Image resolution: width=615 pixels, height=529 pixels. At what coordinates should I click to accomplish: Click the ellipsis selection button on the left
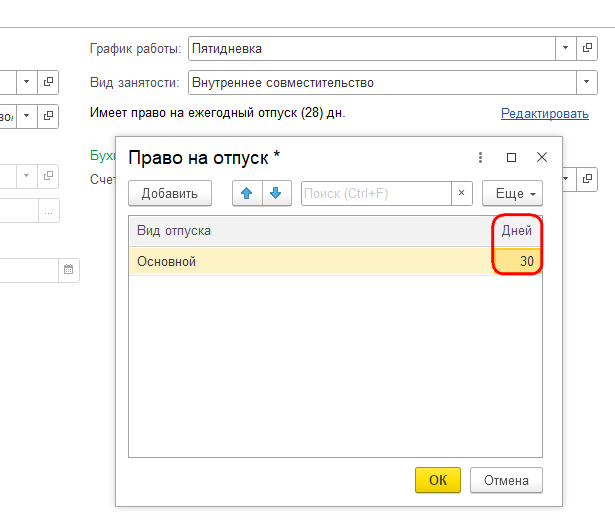pos(49,211)
